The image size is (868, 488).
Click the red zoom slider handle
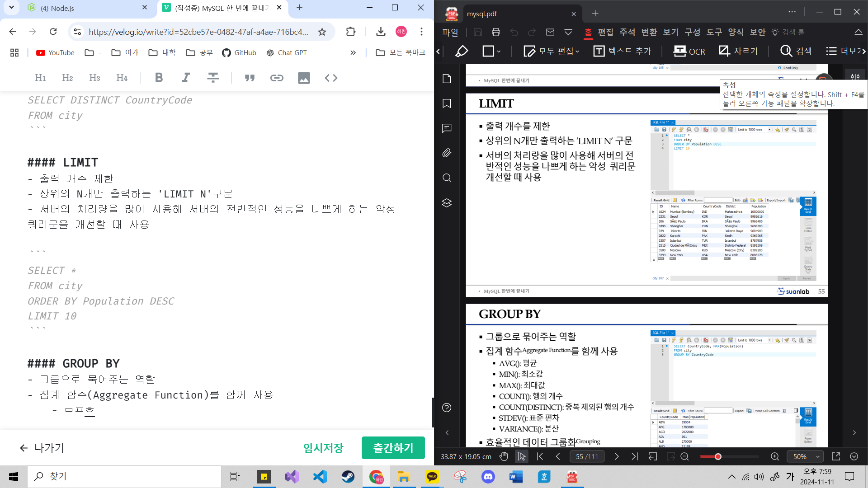coord(718,456)
